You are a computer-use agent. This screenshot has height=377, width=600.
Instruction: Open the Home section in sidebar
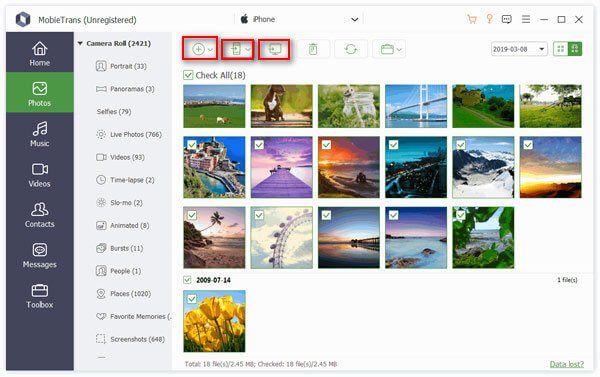pyautogui.click(x=40, y=52)
